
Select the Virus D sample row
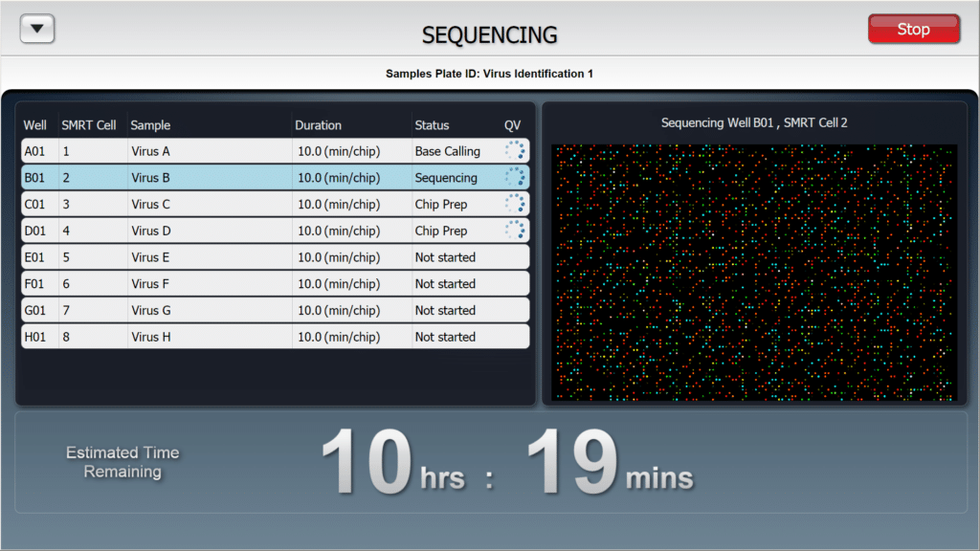coord(275,231)
